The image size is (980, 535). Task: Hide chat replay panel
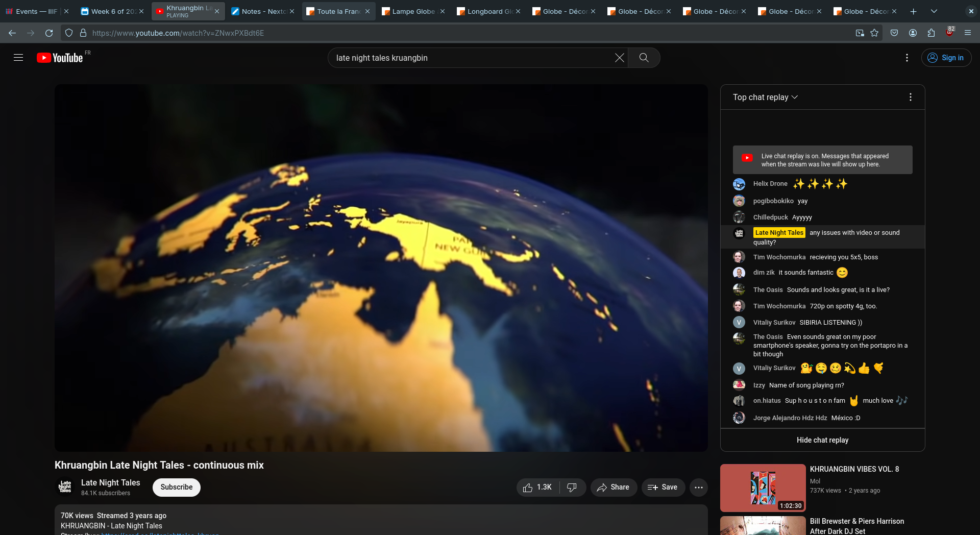[x=822, y=440]
